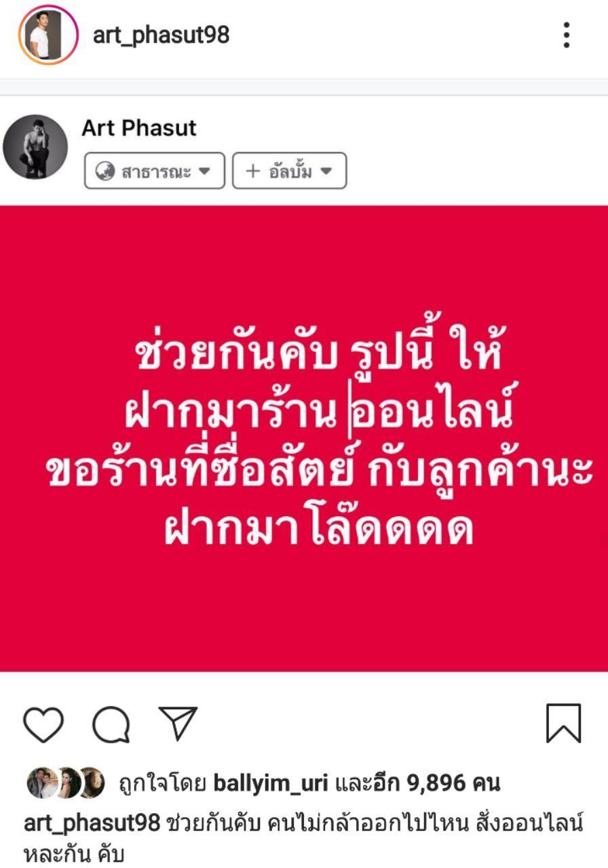Open art_phasut98 username in header
The width and height of the screenshot is (608, 868).
(x=161, y=35)
